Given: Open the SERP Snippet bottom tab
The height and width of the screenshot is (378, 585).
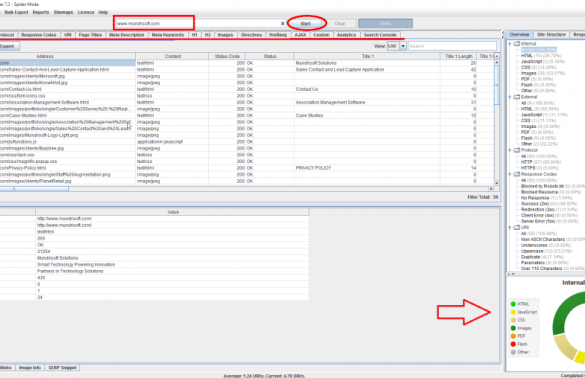Looking at the screenshot, I should (63, 368).
